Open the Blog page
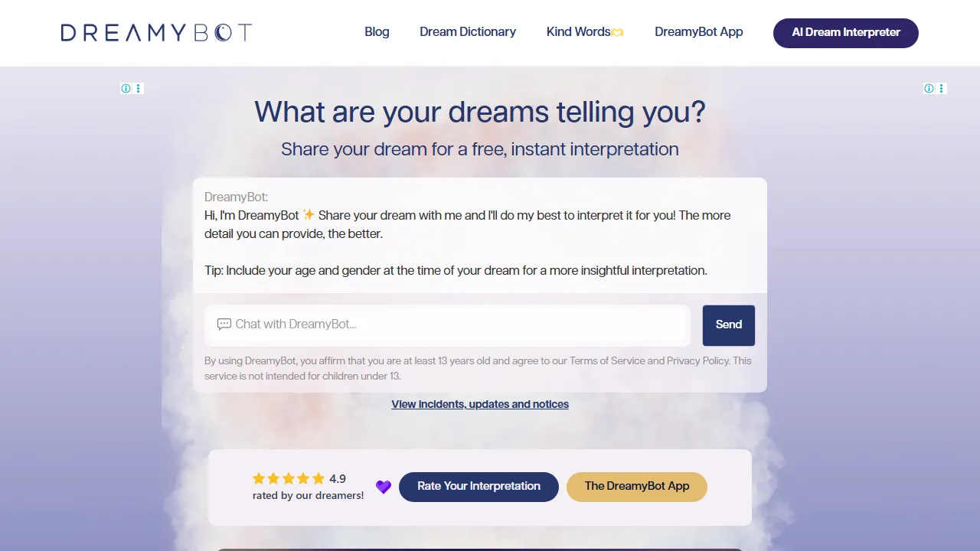Screen dimensions: 980x551 tap(377, 32)
